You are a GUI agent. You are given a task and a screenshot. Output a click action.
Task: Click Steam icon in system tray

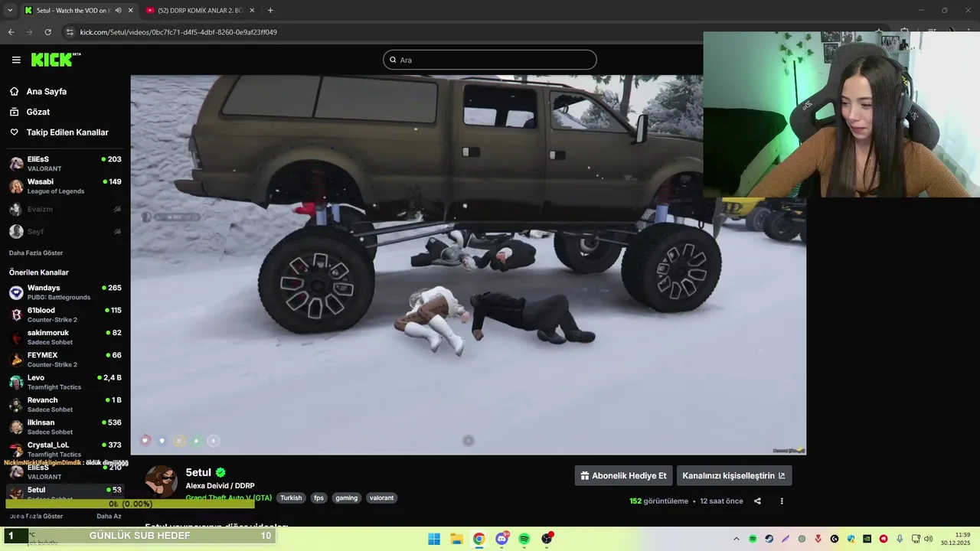pyautogui.click(x=769, y=539)
